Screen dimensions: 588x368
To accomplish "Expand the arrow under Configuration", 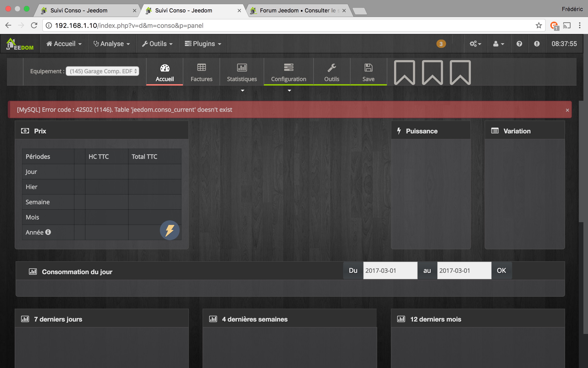I will pyautogui.click(x=289, y=91).
